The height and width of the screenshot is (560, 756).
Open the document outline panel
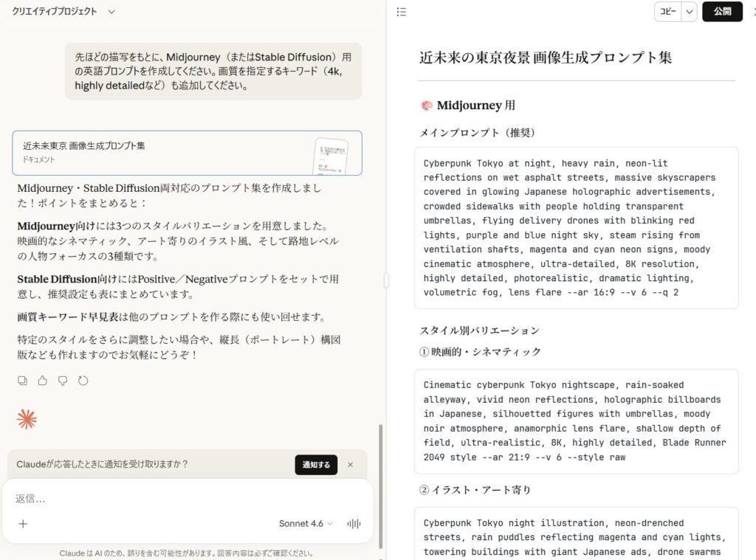(401, 12)
